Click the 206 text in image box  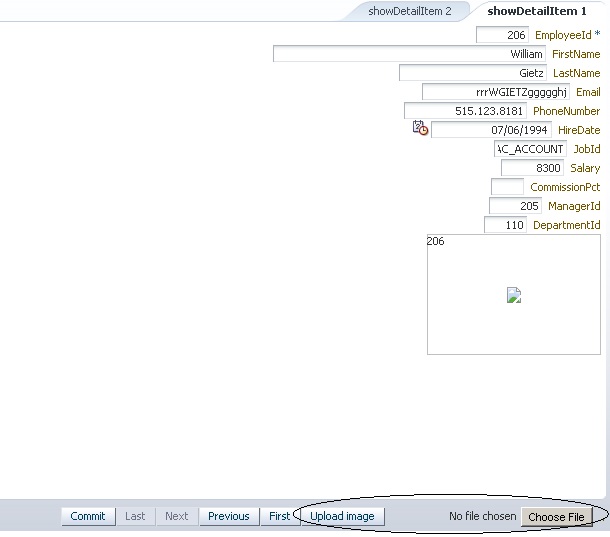click(435, 241)
